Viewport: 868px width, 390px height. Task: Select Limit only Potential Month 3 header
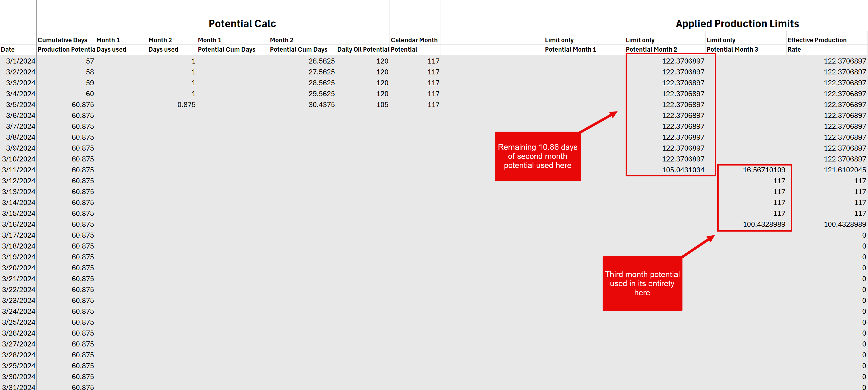[x=732, y=45]
